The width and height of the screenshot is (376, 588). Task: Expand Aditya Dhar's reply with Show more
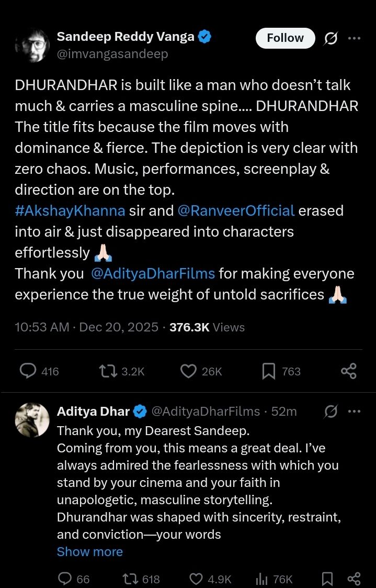(89, 551)
